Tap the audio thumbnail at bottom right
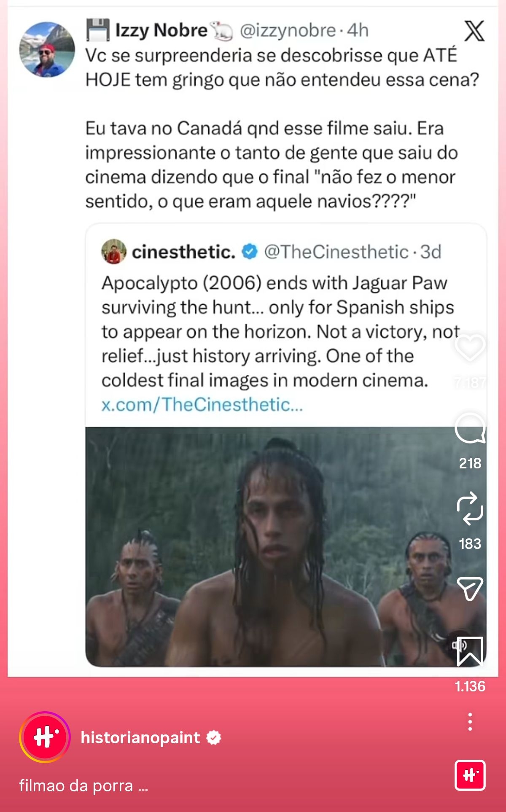506x812 pixels. point(470,775)
